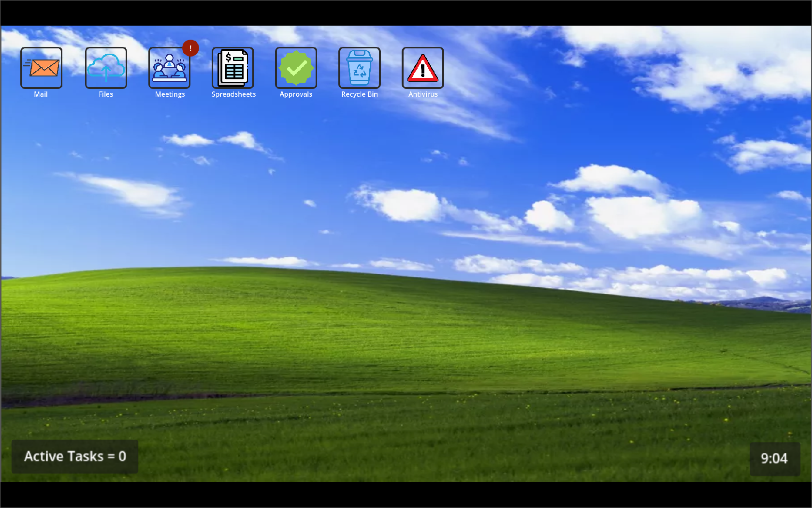Image resolution: width=812 pixels, height=508 pixels.
Task: Select the Spreadsheets label text
Action: pos(233,94)
